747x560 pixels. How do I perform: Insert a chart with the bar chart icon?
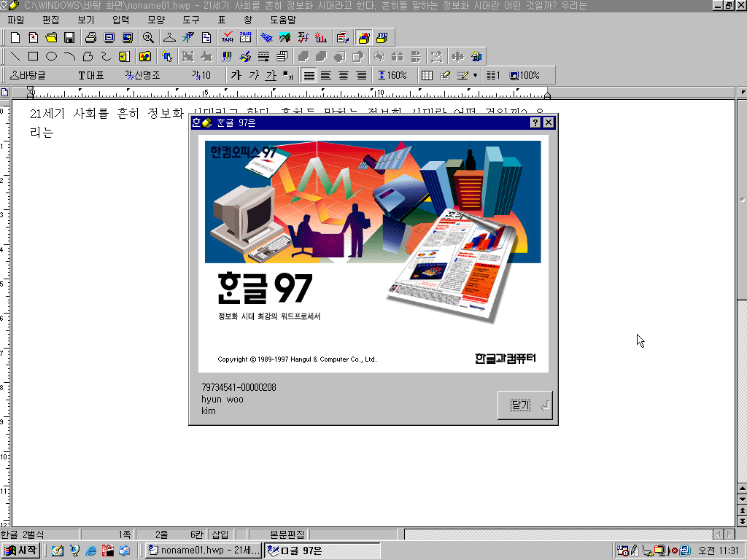click(321, 38)
